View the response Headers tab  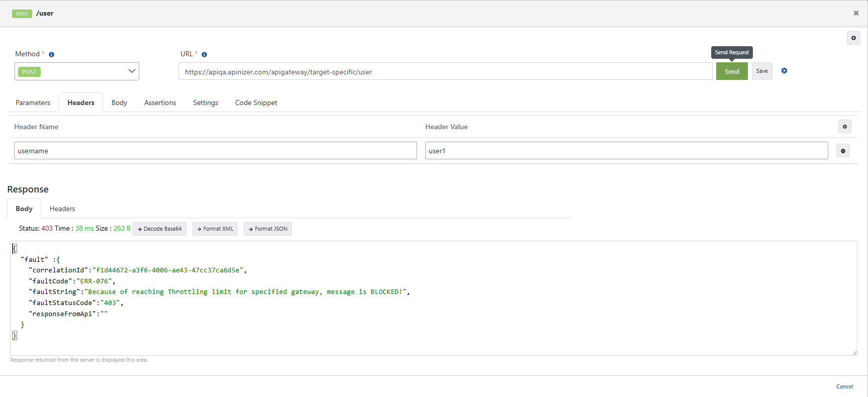pyautogui.click(x=62, y=209)
